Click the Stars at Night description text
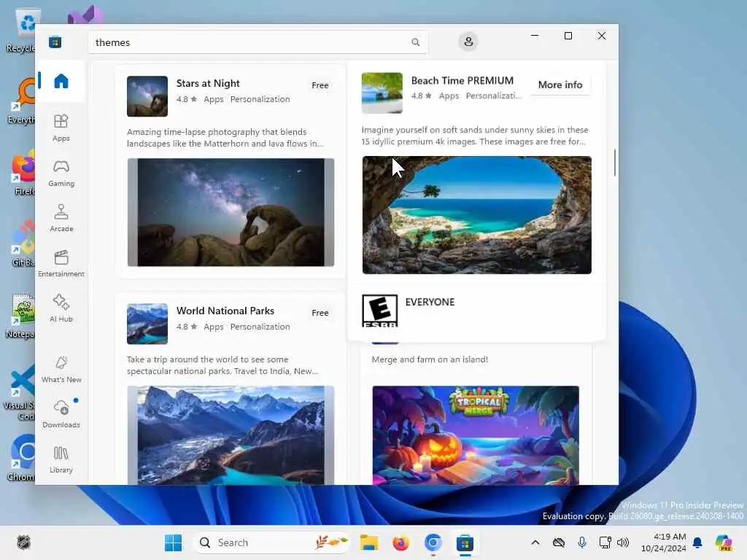Screen dimensions: 747x560 click(225, 138)
